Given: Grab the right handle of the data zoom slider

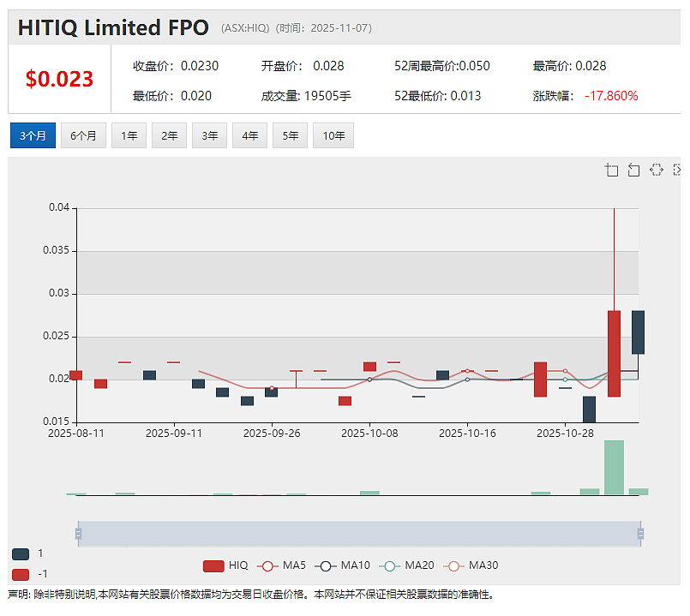Looking at the screenshot, I should 641,534.
